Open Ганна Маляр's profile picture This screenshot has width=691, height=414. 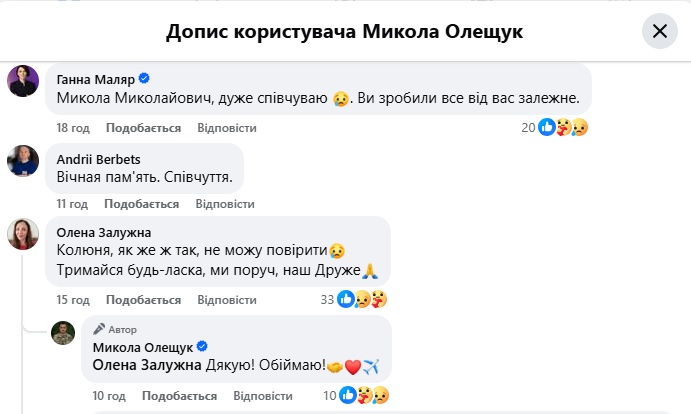click(x=23, y=81)
